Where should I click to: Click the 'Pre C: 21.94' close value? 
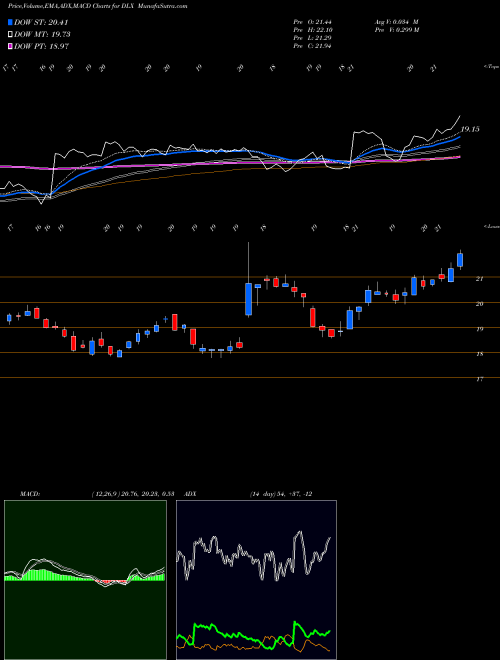tap(312, 46)
